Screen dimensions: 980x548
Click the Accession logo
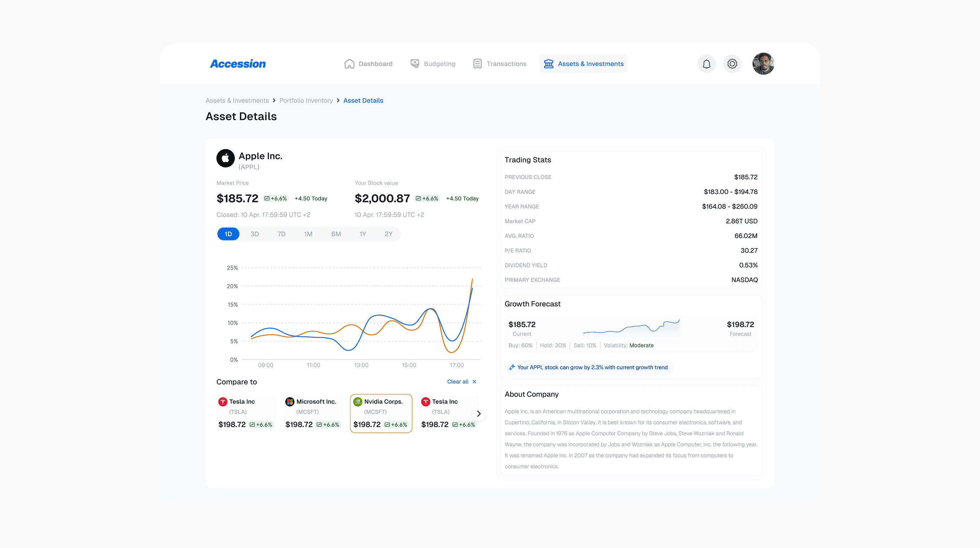click(238, 64)
